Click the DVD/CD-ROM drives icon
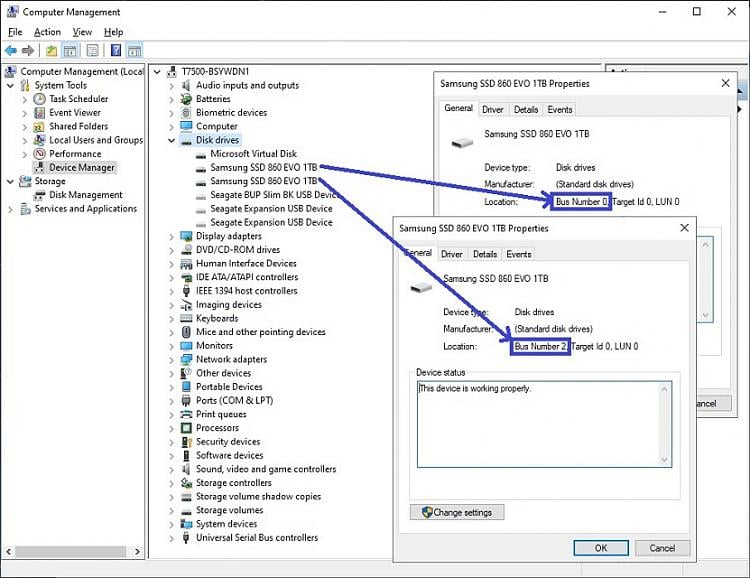This screenshot has width=750, height=578. [x=186, y=250]
